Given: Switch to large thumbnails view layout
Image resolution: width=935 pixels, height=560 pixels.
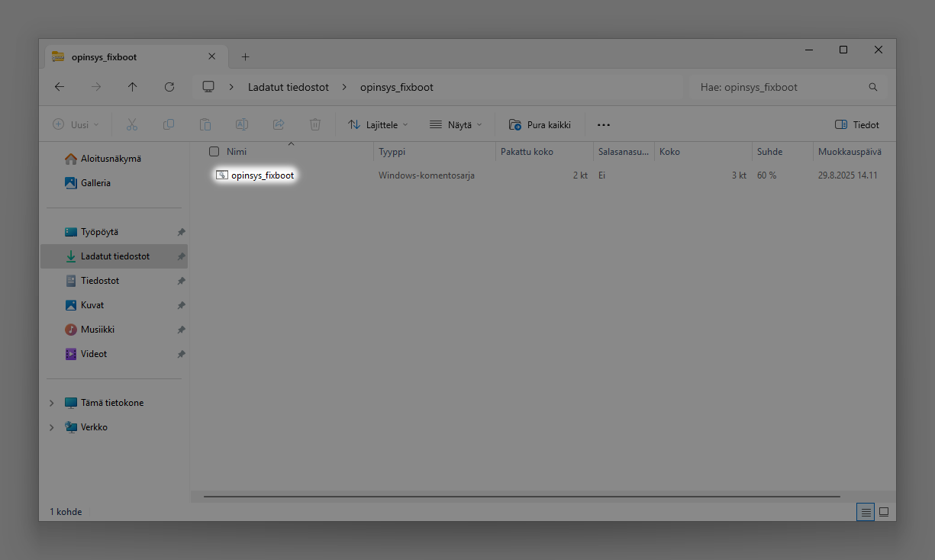Looking at the screenshot, I should click(884, 512).
